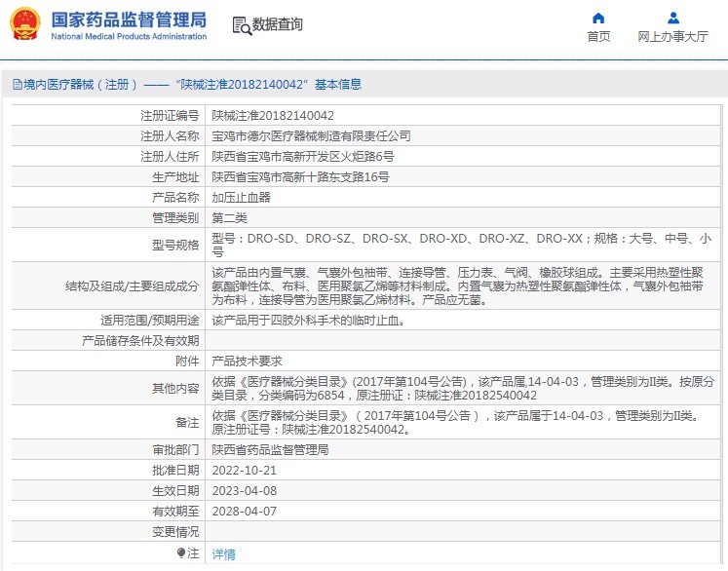
Task: Select effective date 2023-04-08
Action: [x=245, y=491]
